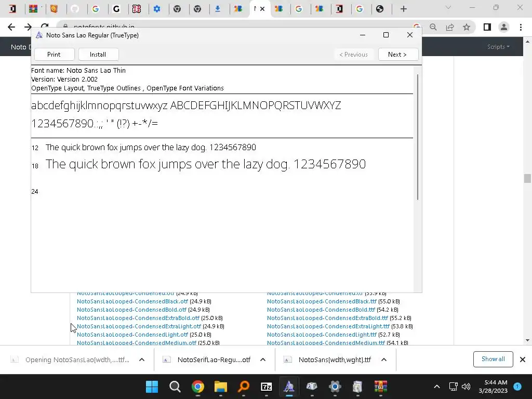The width and height of the screenshot is (532, 399).
Task: Switch to the GitHub tab
Action: (75, 9)
